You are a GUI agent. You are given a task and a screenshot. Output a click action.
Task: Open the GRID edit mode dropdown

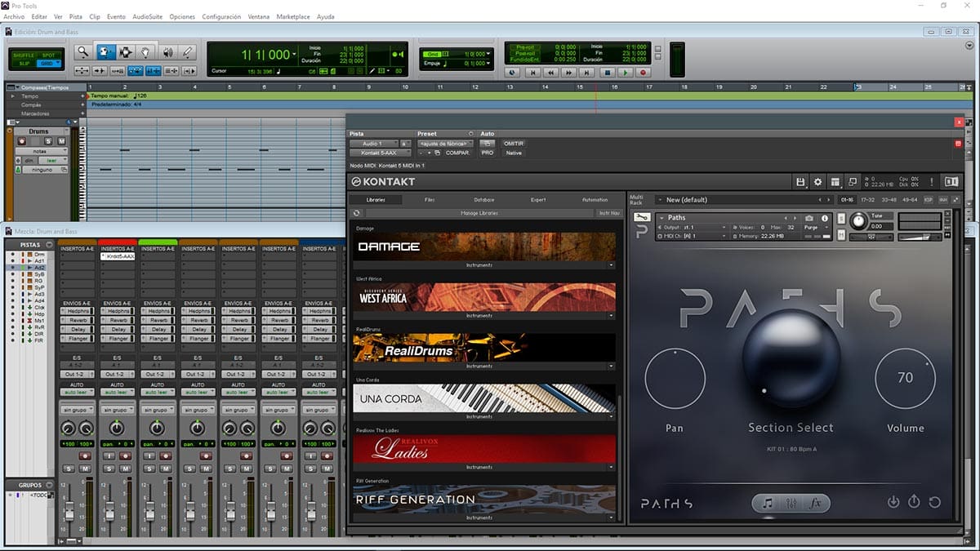tap(49, 63)
